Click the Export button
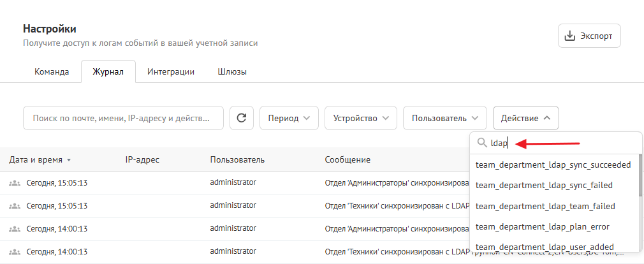Screen dimensions: 644x264 click(589, 36)
